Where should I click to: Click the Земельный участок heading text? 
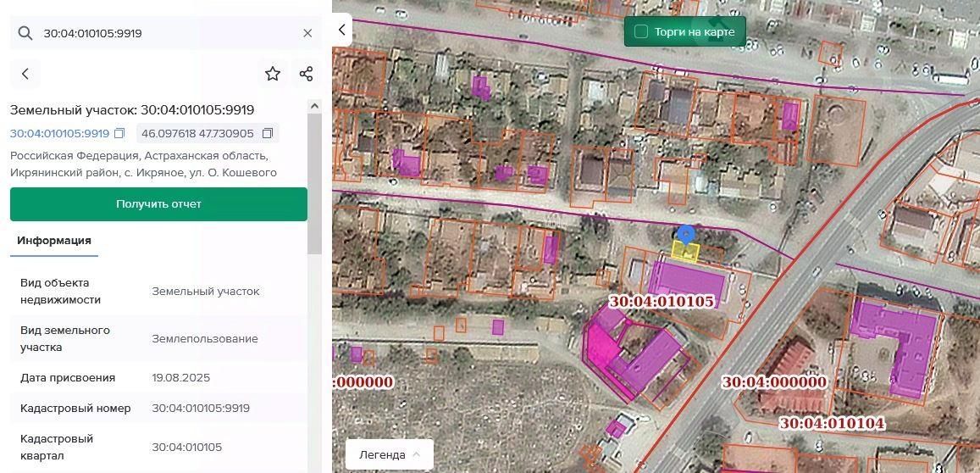tap(132, 110)
